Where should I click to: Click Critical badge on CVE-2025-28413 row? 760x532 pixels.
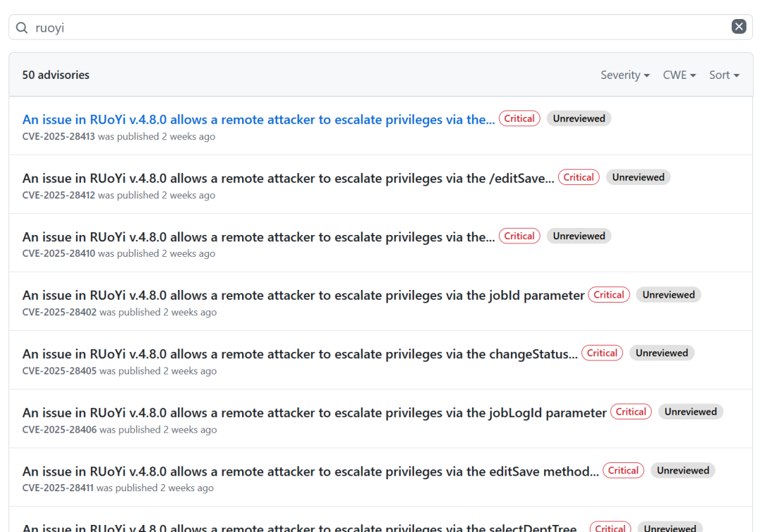[519, 119]
